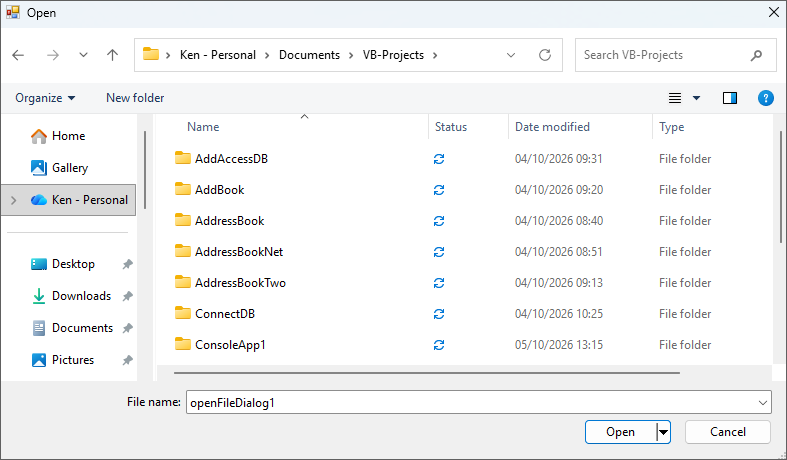This screenshot has width=787, height=460.
Task: Open Help with the question mark
Action: point(765,98)
